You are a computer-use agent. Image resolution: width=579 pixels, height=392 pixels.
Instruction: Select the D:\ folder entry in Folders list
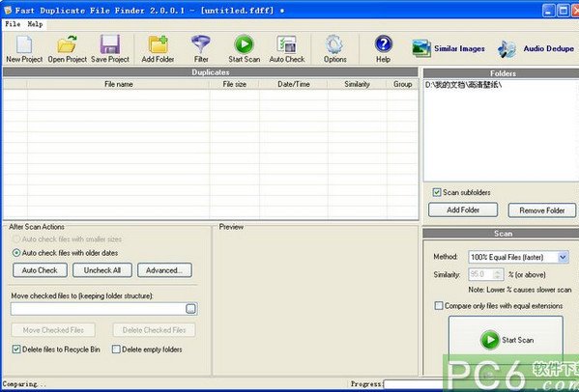[x=463, y=85]
